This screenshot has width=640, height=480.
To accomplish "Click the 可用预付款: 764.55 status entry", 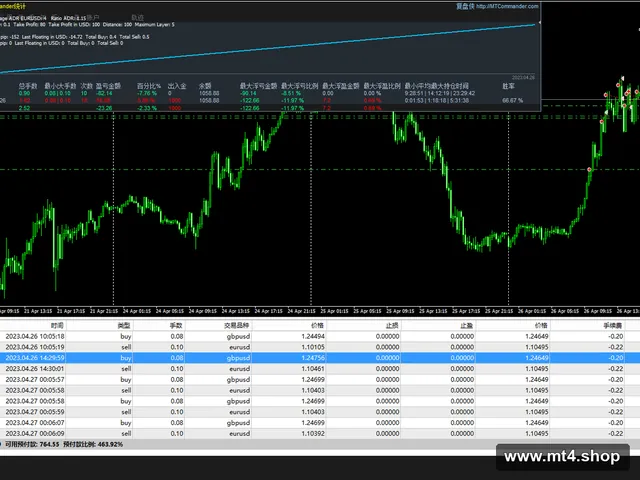I will point(32,444).
